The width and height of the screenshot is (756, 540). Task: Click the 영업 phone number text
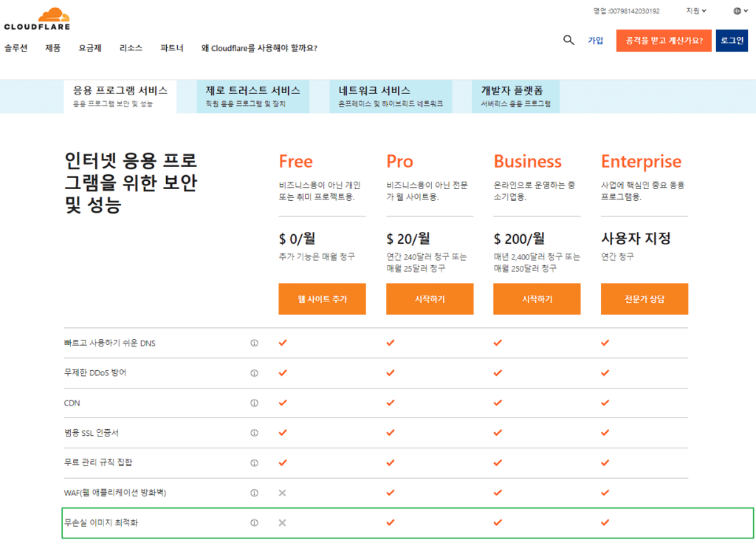[x=626, y=10]
